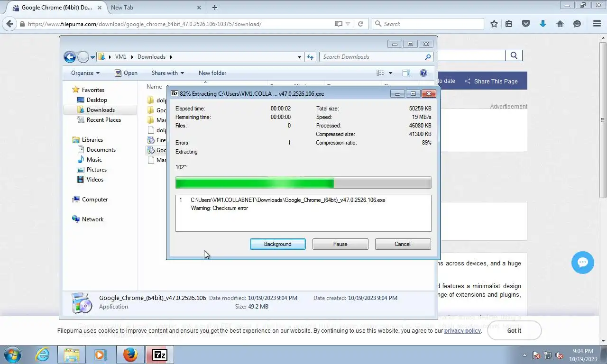
Task: Launch Internet Explorer from taskbar
Action: pos(42,355)
